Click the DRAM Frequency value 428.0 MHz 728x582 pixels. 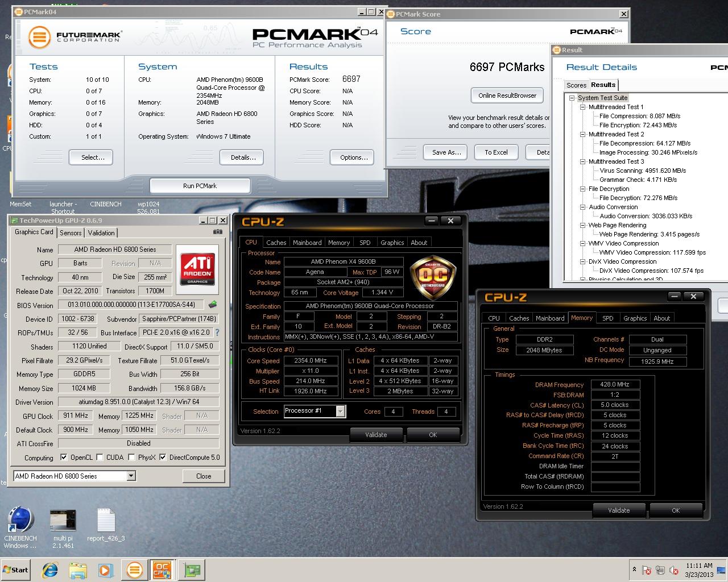point(615,385)
